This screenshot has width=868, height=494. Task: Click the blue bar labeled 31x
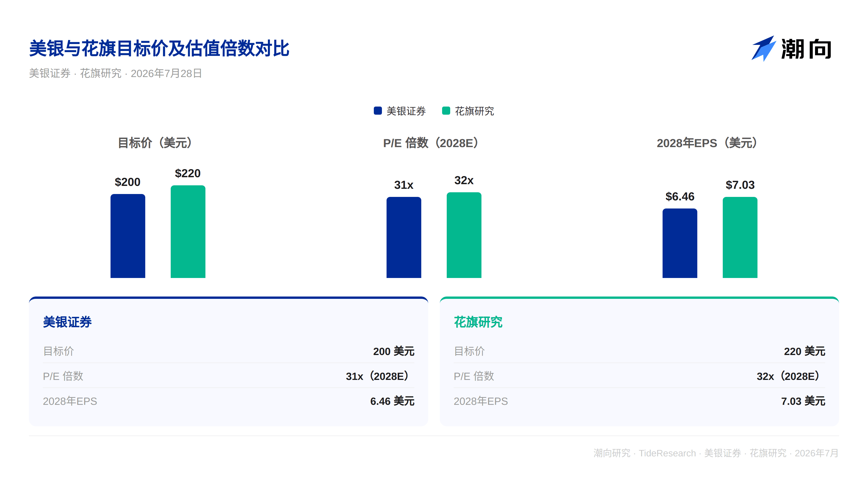point(404,237)
